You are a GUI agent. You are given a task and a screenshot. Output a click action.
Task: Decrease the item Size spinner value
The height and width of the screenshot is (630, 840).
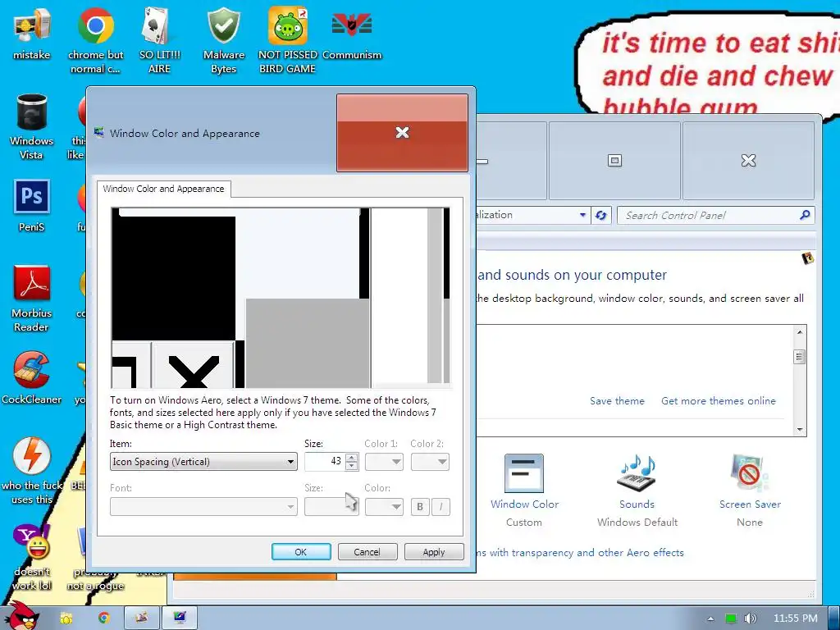(351, 466)
